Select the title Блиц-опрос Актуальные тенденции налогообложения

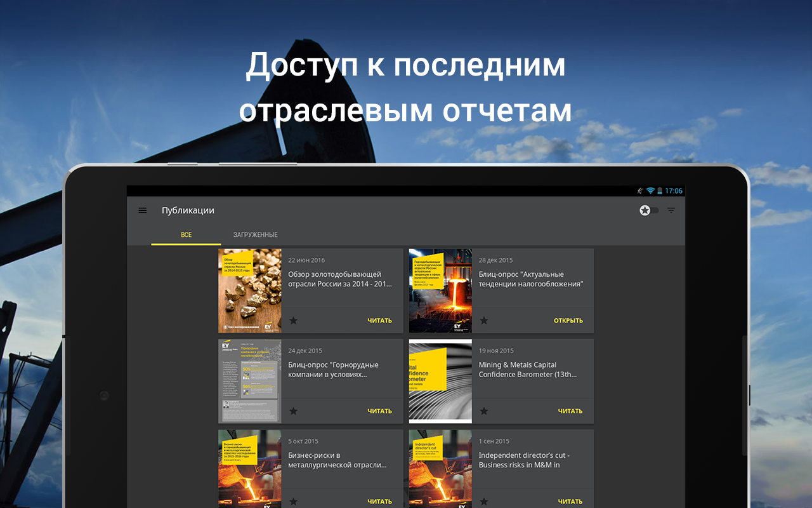tap(531, 279)
